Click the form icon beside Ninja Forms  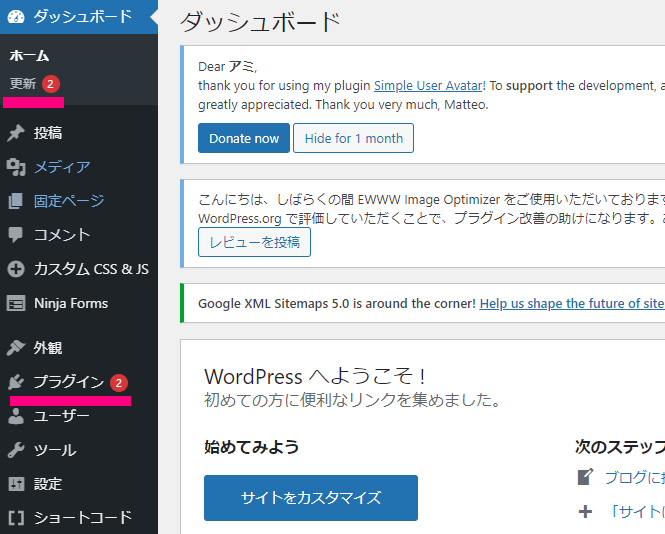pyautogui.click(x=16, y=304)
